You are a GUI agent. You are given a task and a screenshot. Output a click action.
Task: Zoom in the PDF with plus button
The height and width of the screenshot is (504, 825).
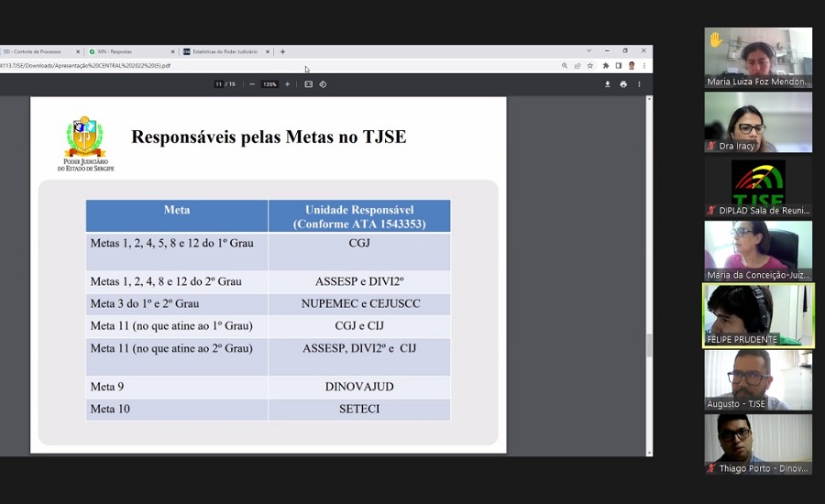tap(287, 84)
